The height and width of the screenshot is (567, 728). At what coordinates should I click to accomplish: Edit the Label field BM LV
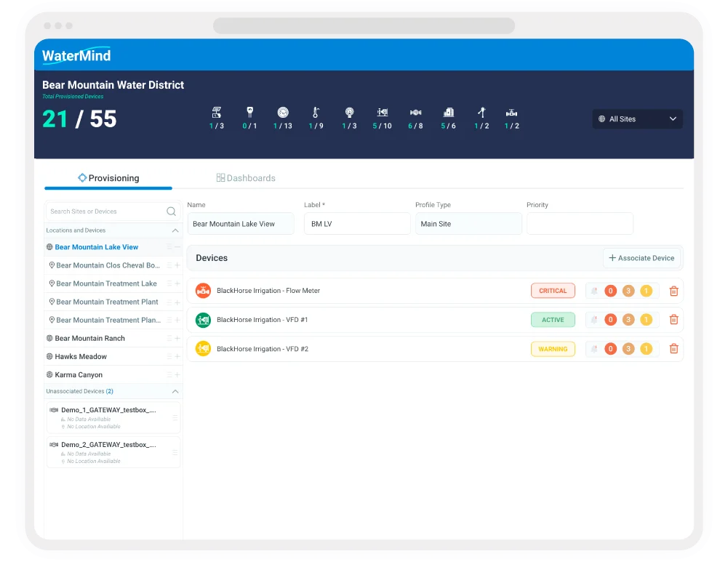coord(357,224)
